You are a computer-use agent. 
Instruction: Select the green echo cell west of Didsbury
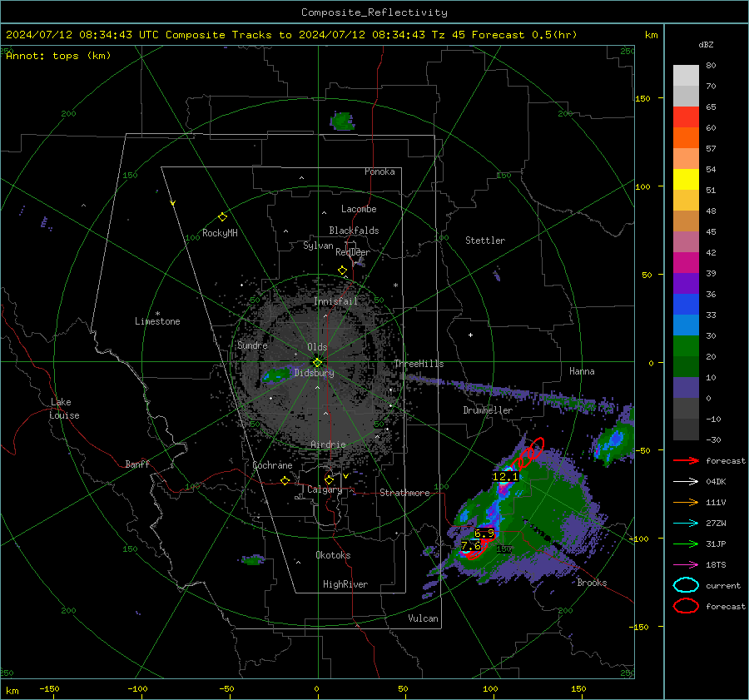click(x=276, y=375)
